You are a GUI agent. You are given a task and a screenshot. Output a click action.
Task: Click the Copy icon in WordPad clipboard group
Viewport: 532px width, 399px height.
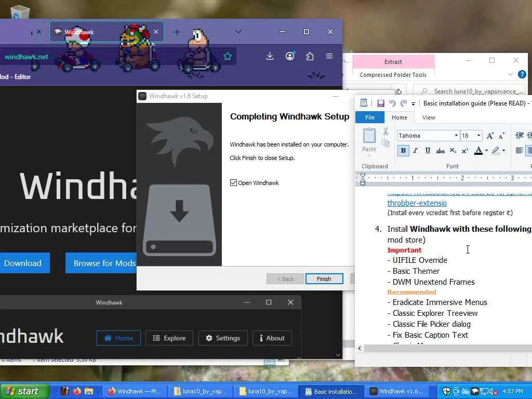tap(386, 143)
